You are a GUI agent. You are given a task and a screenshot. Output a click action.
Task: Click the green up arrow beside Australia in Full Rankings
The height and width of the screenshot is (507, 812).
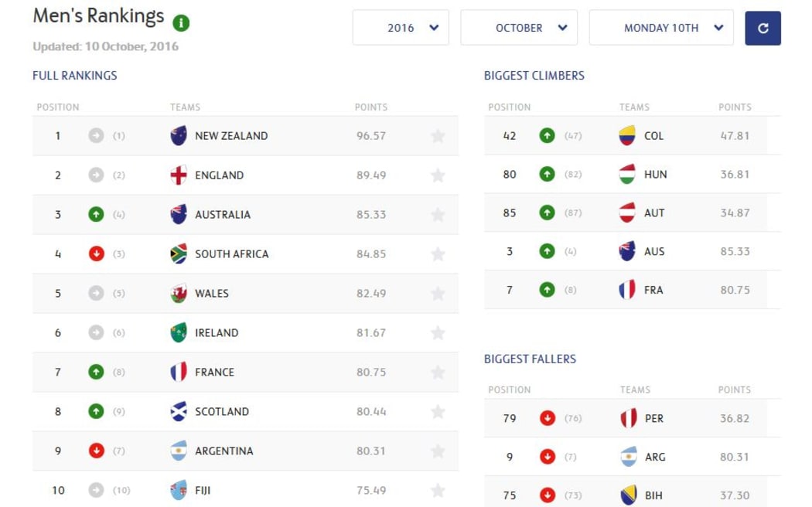(x=96, y=215)
